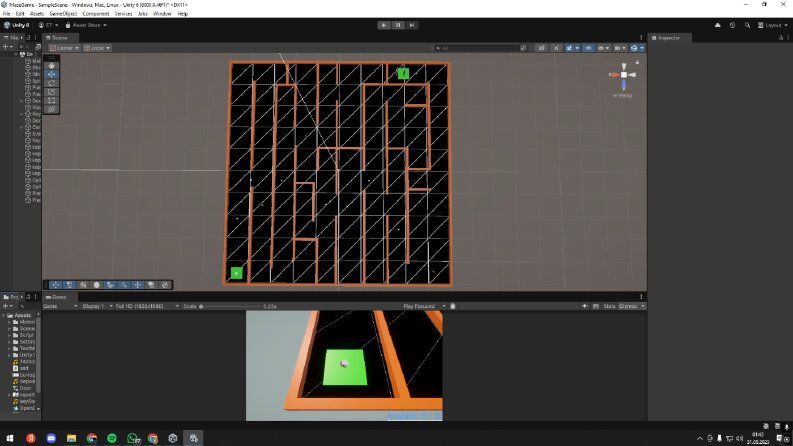Select the Hand view tool
Screen dimensions: 793x446
pos(52,65)
